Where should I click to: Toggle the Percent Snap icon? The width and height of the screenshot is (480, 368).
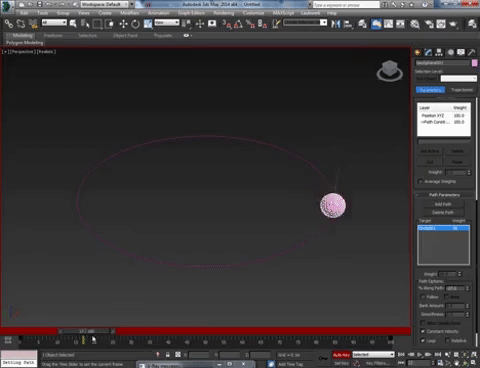[x=250, y=24]
